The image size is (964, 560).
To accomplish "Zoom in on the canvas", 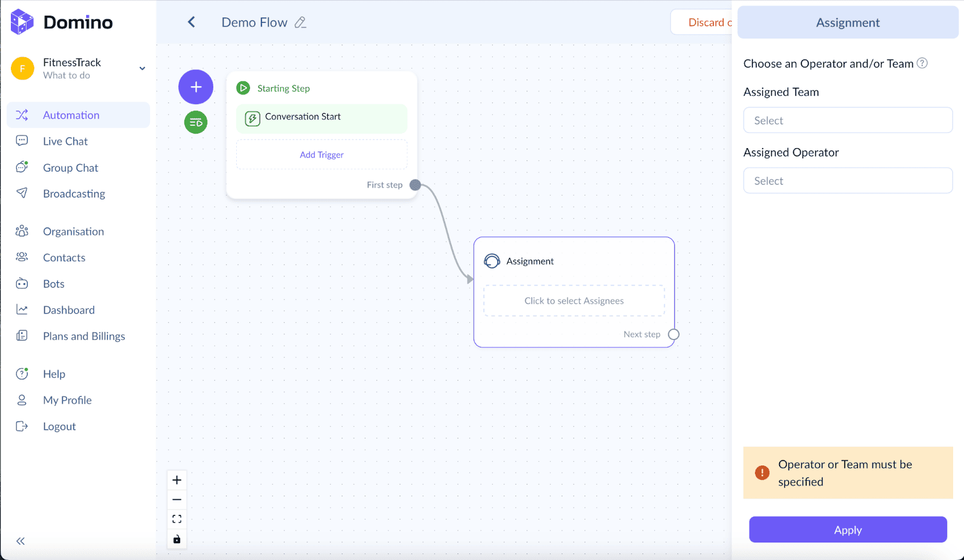I will point(177,480).
